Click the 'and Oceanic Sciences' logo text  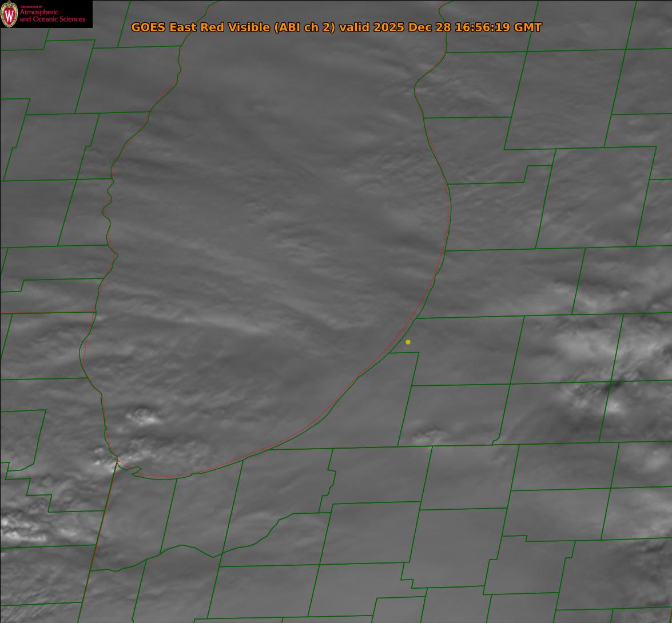[x=52, y=19]
